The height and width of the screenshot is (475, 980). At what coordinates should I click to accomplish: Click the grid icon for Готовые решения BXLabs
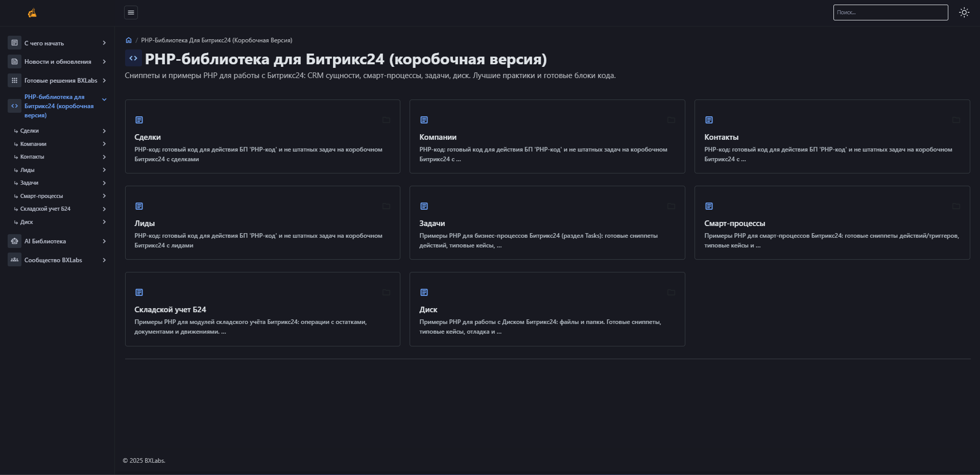[14, 80]
